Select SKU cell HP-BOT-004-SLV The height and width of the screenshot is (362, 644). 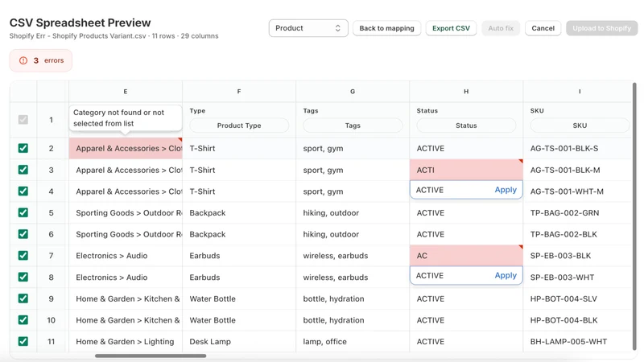click(577, 298)
